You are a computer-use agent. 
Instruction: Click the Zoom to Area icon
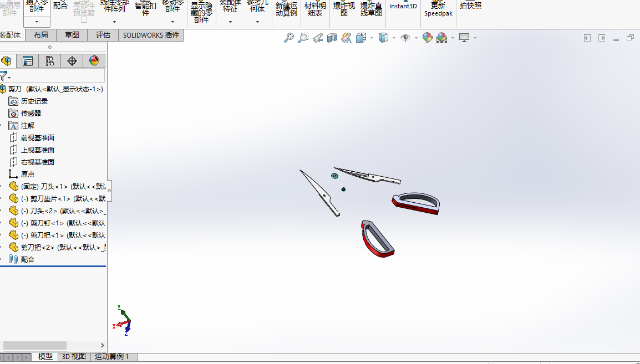point(303,38)
